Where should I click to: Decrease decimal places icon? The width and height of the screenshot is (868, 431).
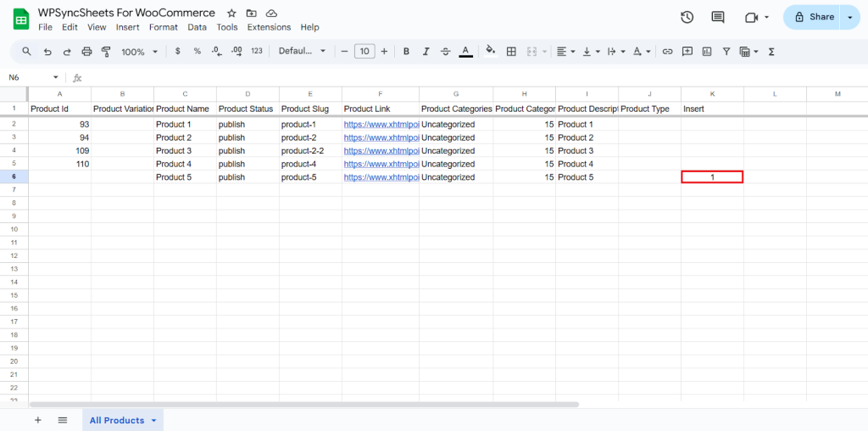[216, 52]
